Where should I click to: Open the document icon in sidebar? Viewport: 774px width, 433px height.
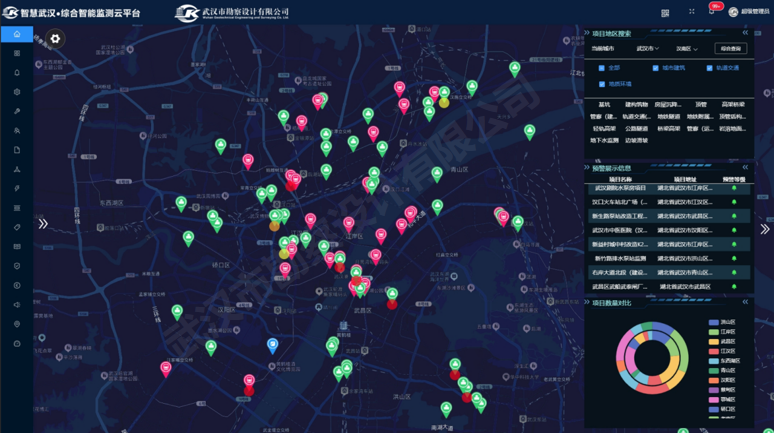tap(17, 150)
